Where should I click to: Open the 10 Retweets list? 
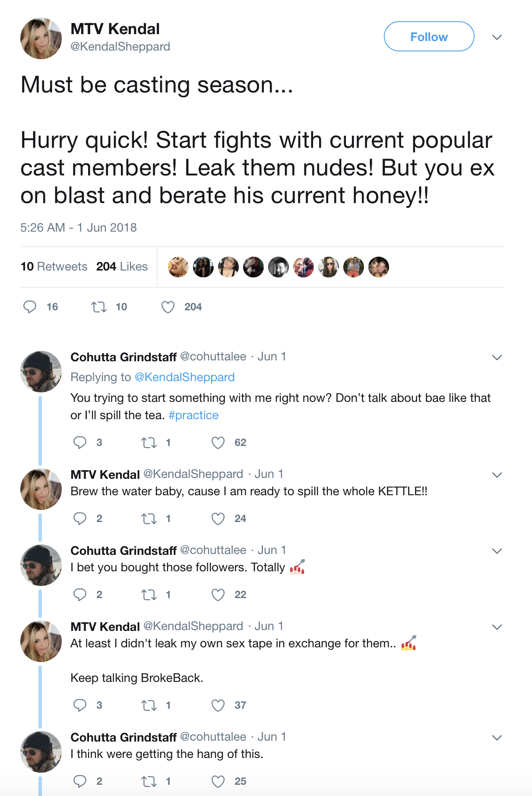tap(54, 267)
